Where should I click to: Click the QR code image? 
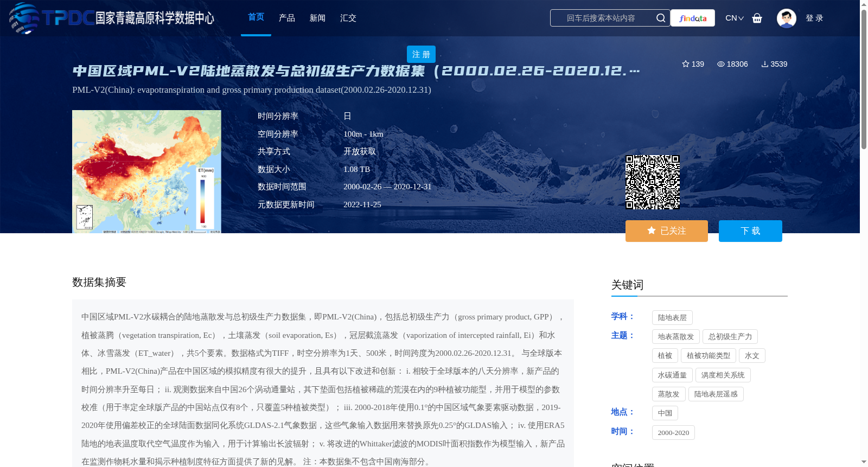pyautogui.click(x=653, y=182)
